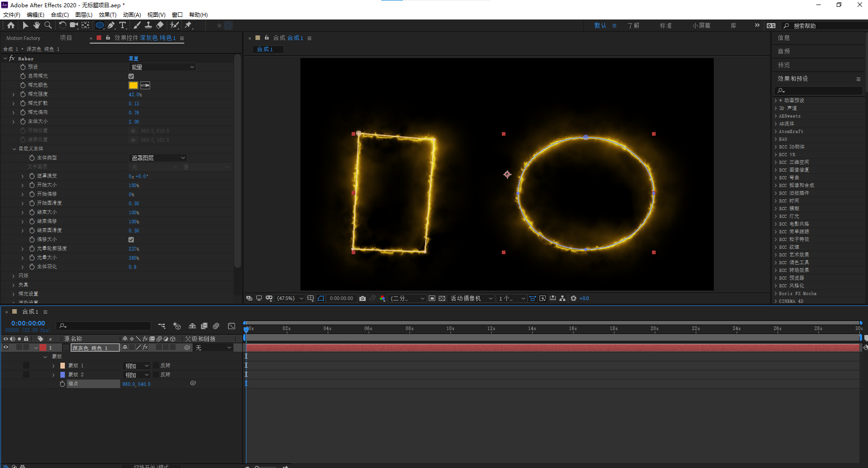Hide layer 深灰色 纯色 1 with the eye icon
Image resolution: width=868 pixels, height=468 pixels.
tap(6, 347)
